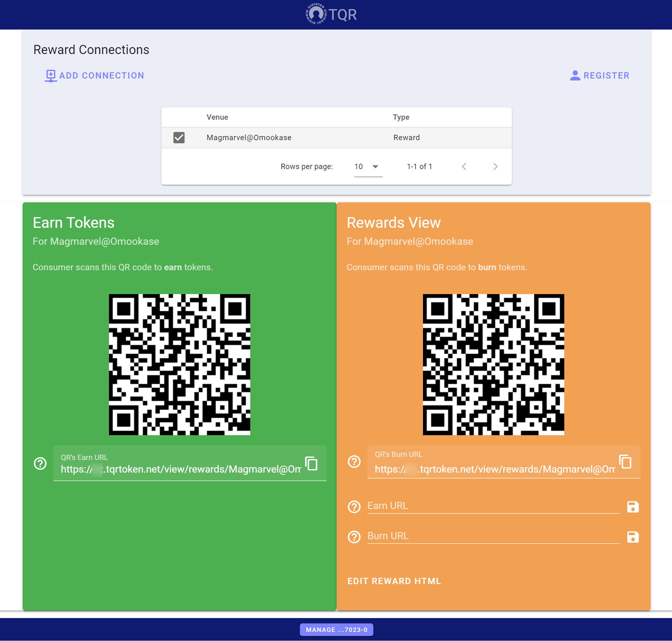Click the Type column header
672x641 pixels.
pos(401,117)
